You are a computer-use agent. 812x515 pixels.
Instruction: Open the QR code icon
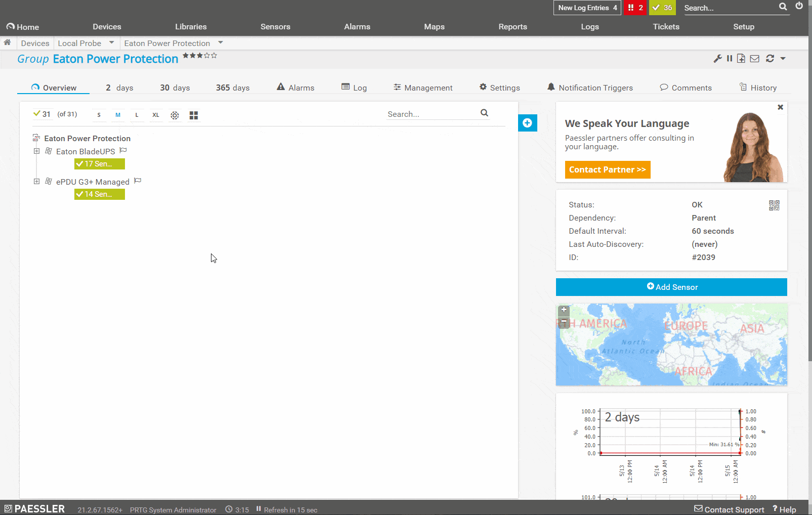tap(774, 205)
